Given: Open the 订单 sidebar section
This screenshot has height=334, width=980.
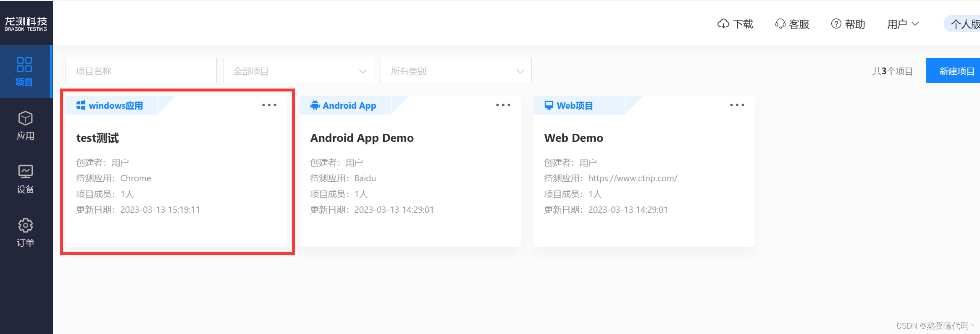Looking at the screenshot, I should (x=25, y=232).
